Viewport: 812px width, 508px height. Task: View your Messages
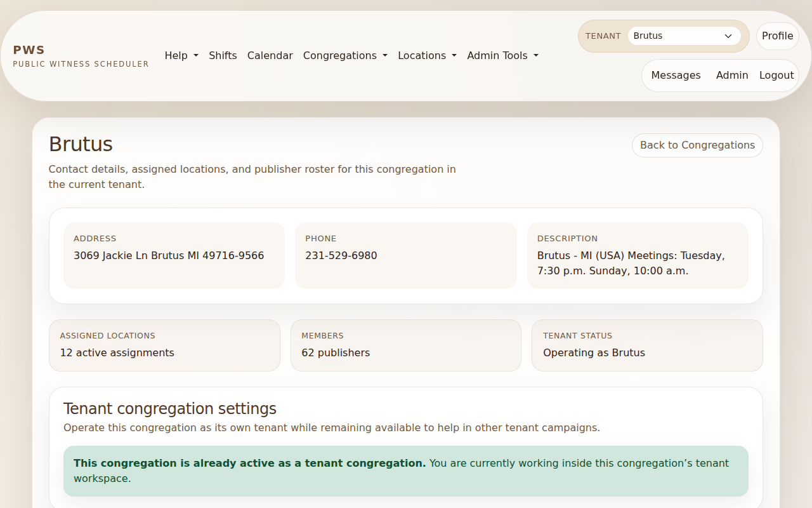click(675, 75)
